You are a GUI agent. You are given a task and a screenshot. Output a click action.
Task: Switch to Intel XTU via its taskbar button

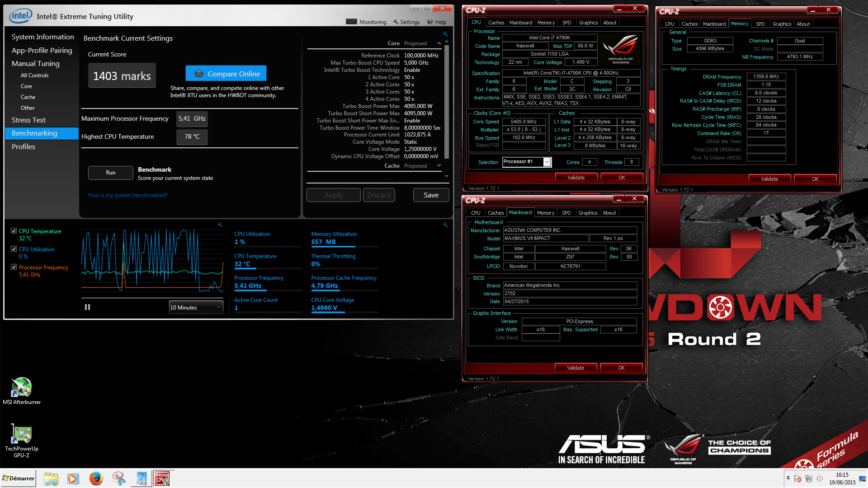[x=141, y=479]
